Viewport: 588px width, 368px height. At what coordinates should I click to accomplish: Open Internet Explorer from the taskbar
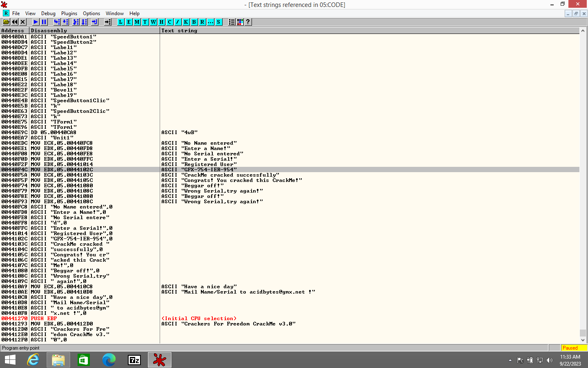[x=33, y=360]
